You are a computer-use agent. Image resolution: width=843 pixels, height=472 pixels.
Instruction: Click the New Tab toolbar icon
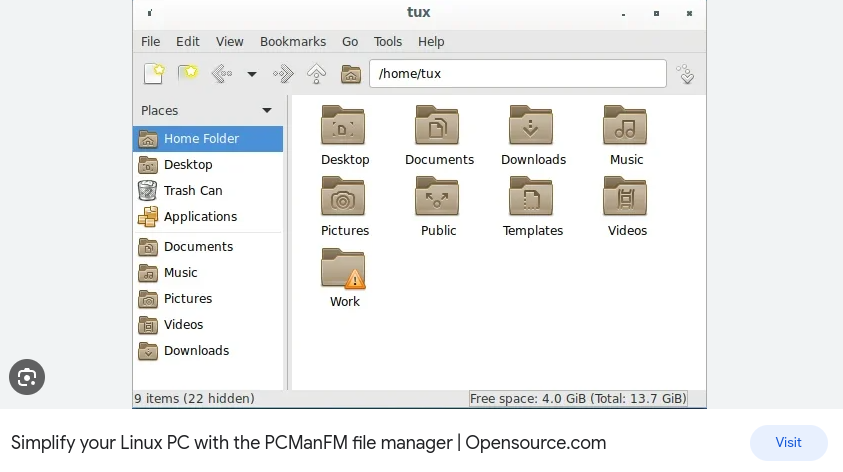(187, 74)
